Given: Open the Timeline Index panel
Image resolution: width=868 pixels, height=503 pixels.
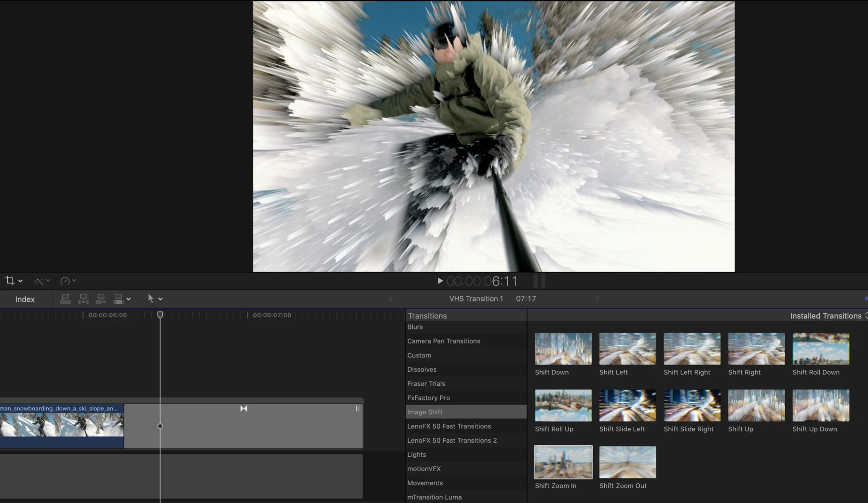Looking at the screenshot, I should tap(25, 299).
